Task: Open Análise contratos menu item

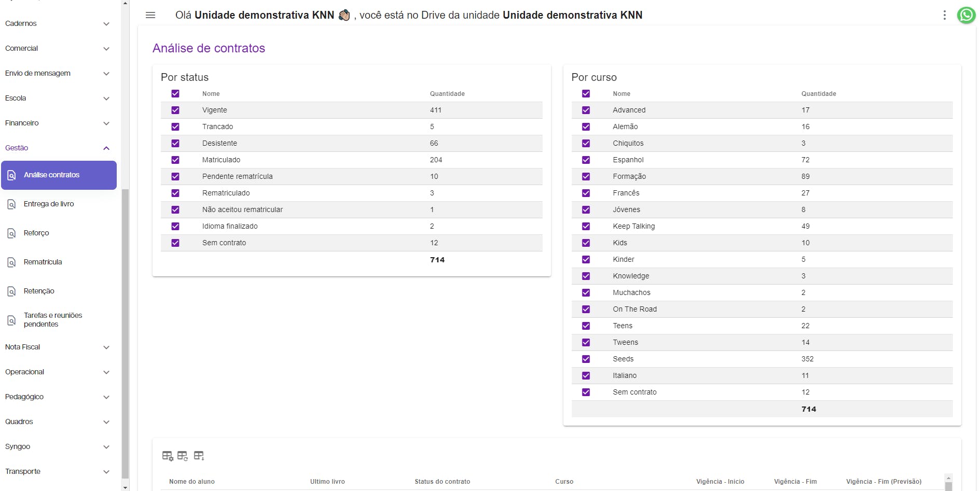Action: (x=59, y=175)
